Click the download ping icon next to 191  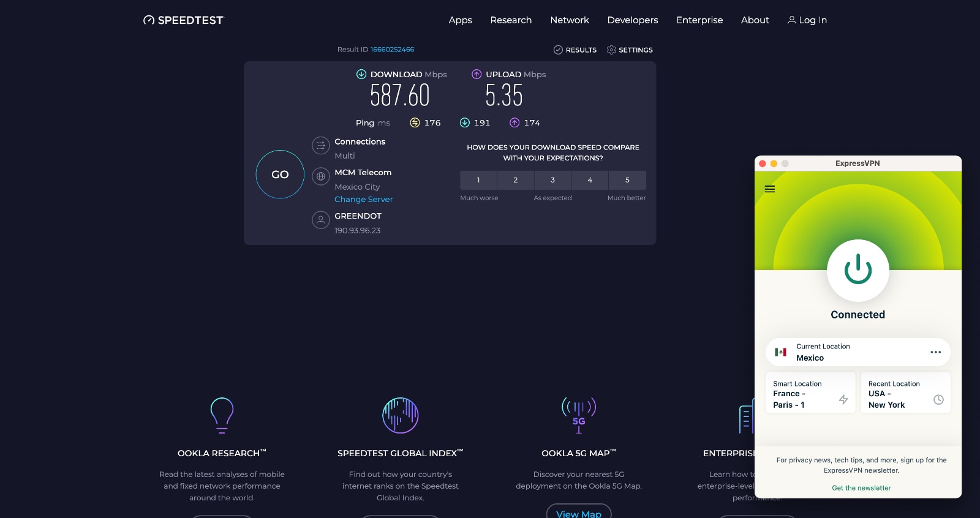pyautogui.click(x=465, y=122)
